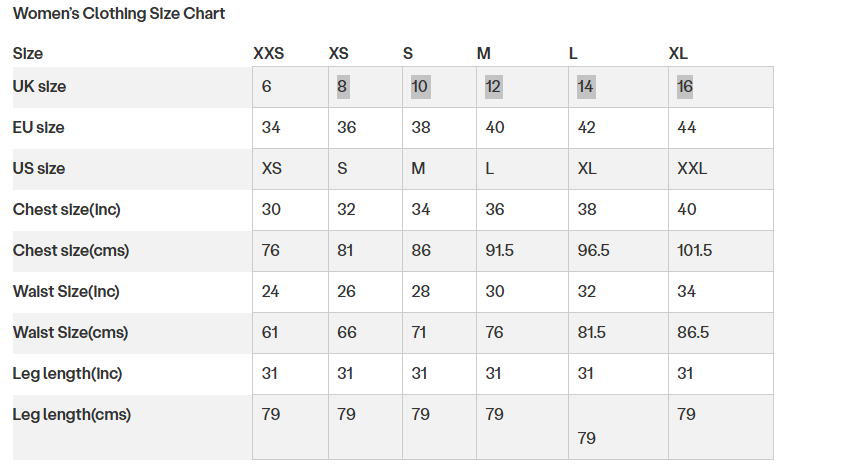
Task: Select the US size XXL cell
Action: tap(692, 169)
